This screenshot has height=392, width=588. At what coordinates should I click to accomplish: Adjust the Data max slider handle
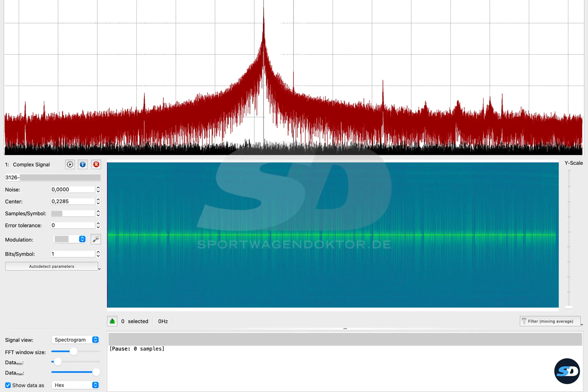(96, 372)
